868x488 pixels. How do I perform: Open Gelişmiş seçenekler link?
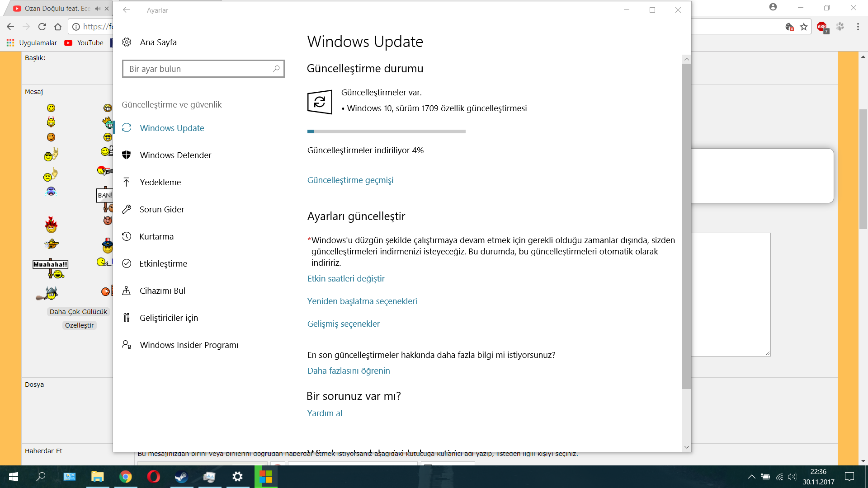coord(344,324)
